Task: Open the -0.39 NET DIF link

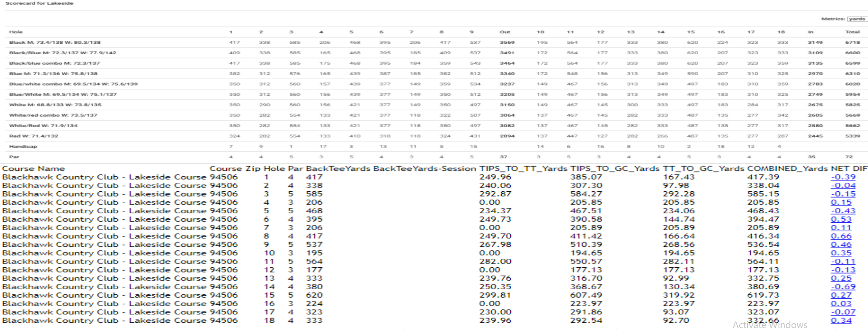Action: click(843, 177)
